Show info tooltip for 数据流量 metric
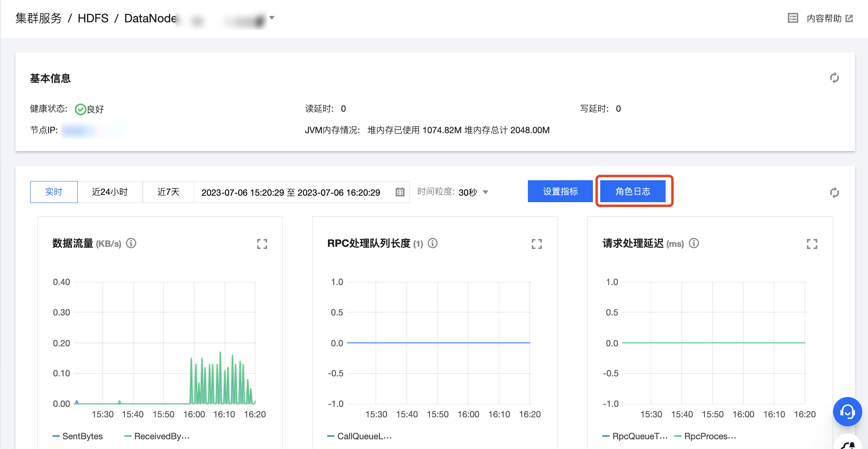This screenshot has height=449, width=868. coord(131,243)
